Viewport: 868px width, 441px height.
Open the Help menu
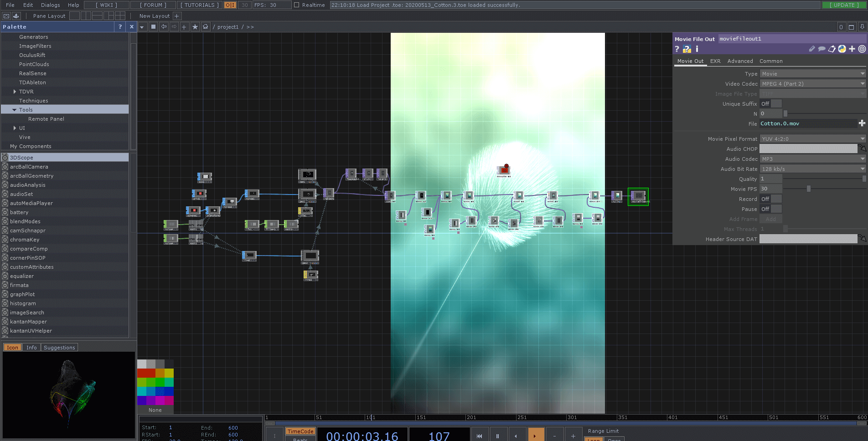(x=73, y=5)
